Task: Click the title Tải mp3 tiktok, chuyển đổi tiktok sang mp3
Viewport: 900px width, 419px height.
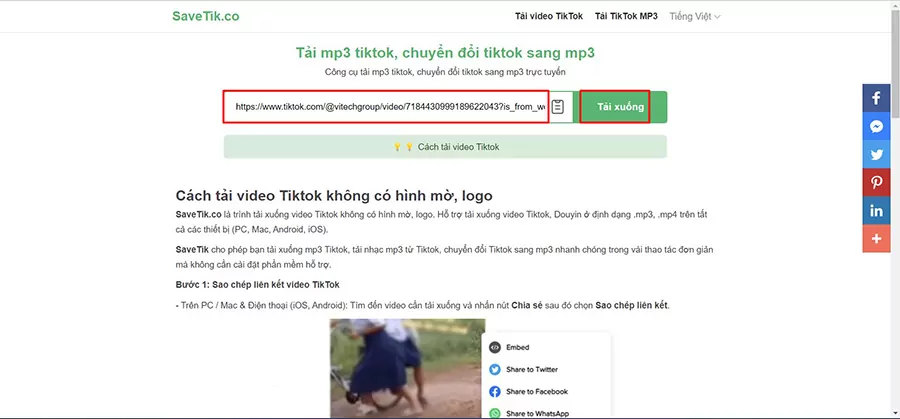Action: click(445, 53)
